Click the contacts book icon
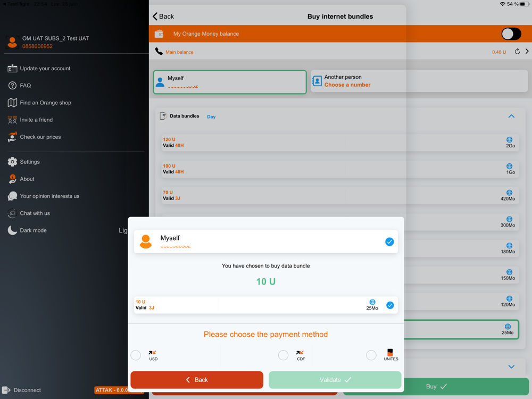532x399 pixels. 317,81
